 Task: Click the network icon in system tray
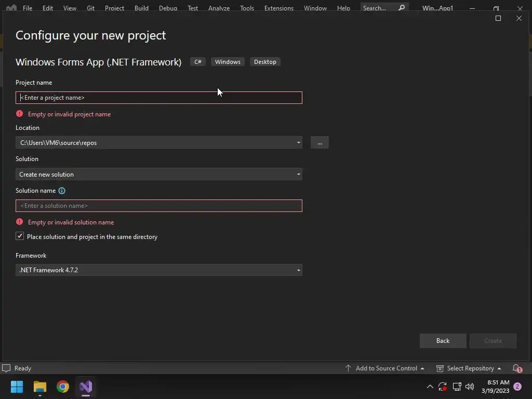457,387
